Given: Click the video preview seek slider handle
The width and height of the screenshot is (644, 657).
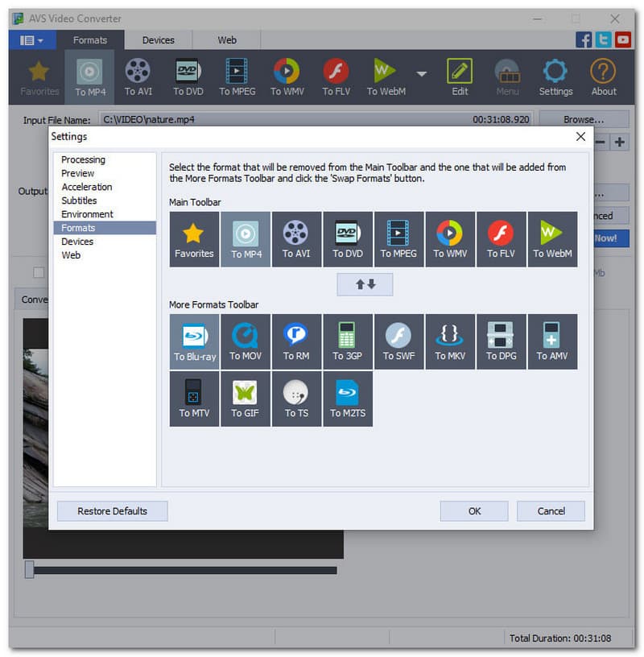Looking at the screenshot, I should [29, 570].
